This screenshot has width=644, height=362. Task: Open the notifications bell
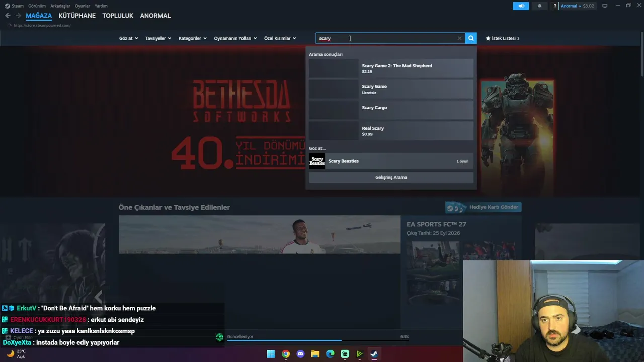tap(540, 6)
